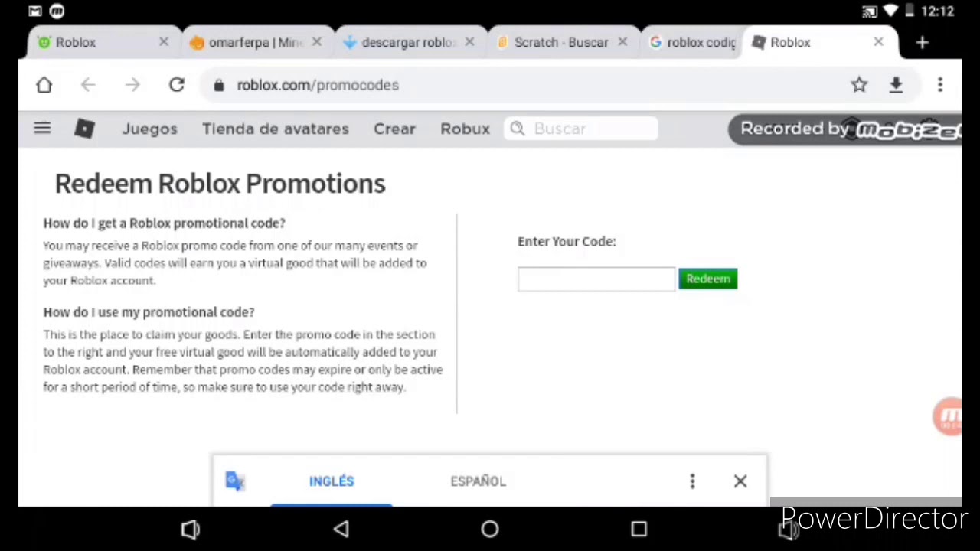Close the Scratch - Buscar tab
The image size is (980, 551).
622,42
